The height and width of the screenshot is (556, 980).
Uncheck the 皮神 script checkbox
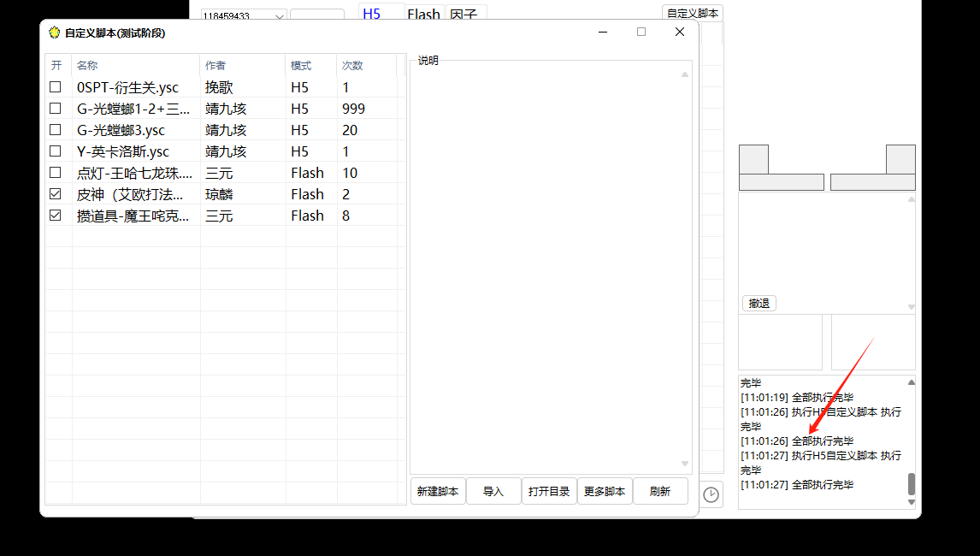tap(56, 194)
